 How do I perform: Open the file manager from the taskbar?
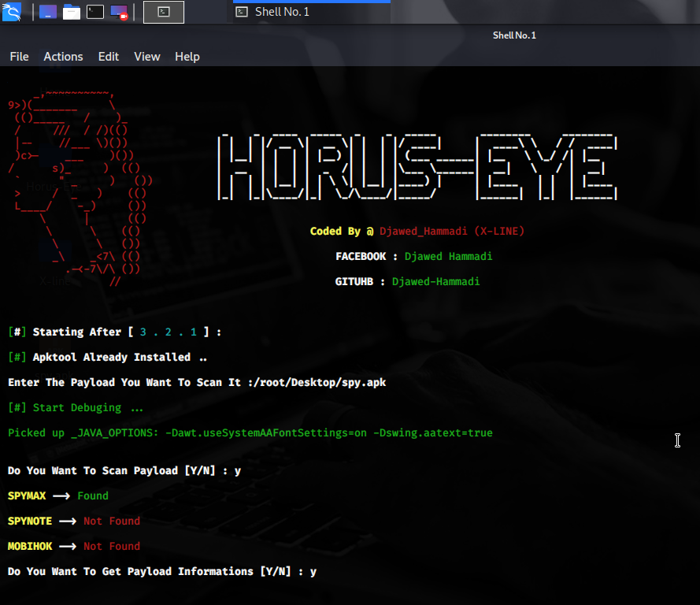pyautogui.click(x=71, y=12)
